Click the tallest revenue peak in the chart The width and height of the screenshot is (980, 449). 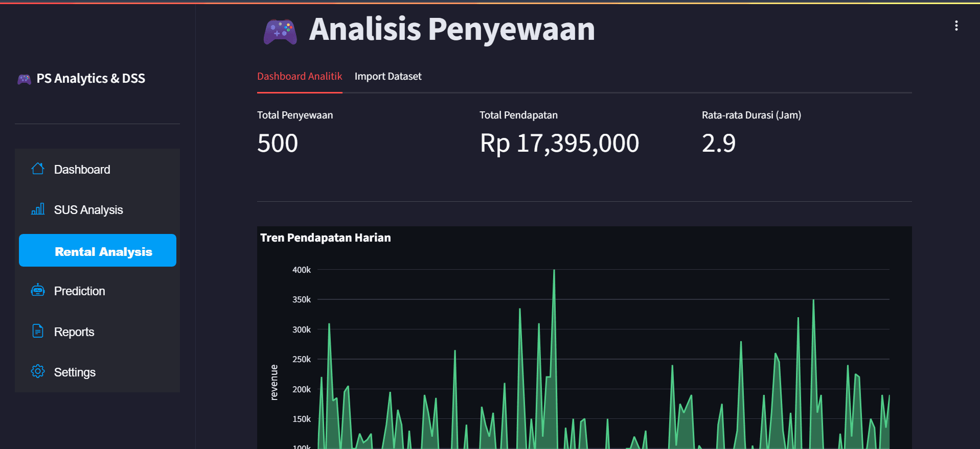[554, 271]
